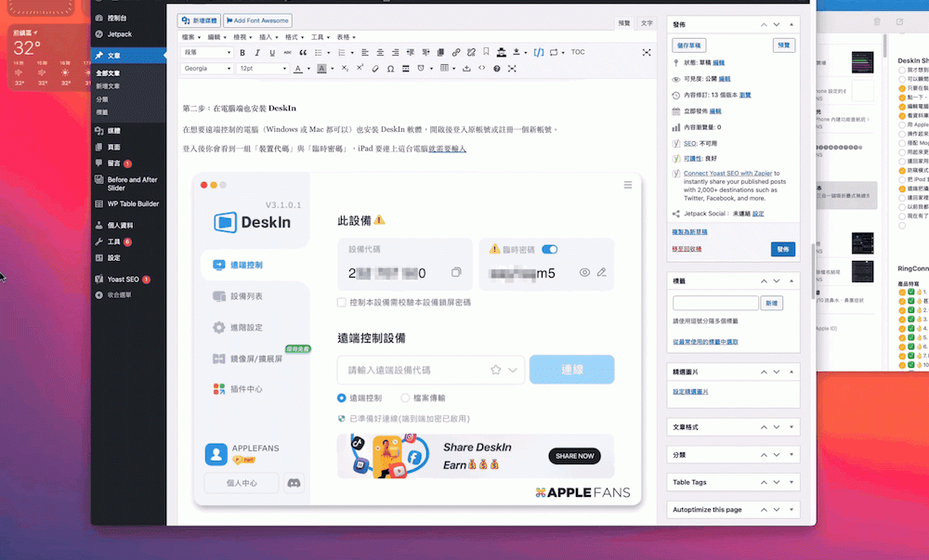Toggle bold formatting in the editor toolbar
The height and width of the screenshot is (560, 929).
coord(242,52)
